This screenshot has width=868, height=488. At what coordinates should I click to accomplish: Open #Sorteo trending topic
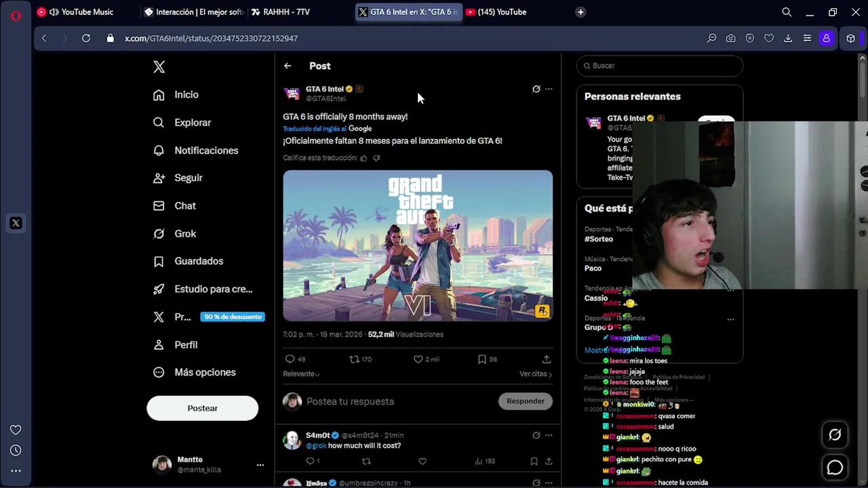click(599, 239)
